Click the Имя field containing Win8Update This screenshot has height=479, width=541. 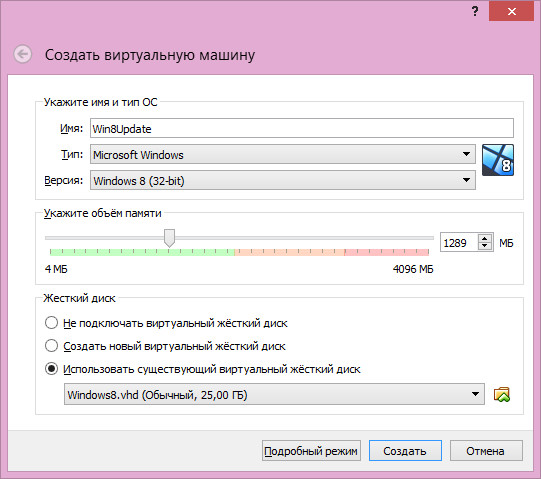[302, 128]
